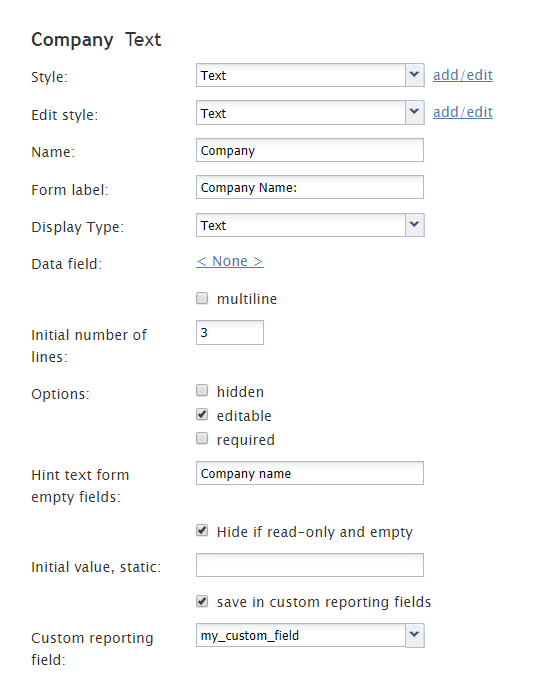The image size is (536, 678).
Task: Expand the Custom reporting field dropdown
Action: [x=415, y=635]
